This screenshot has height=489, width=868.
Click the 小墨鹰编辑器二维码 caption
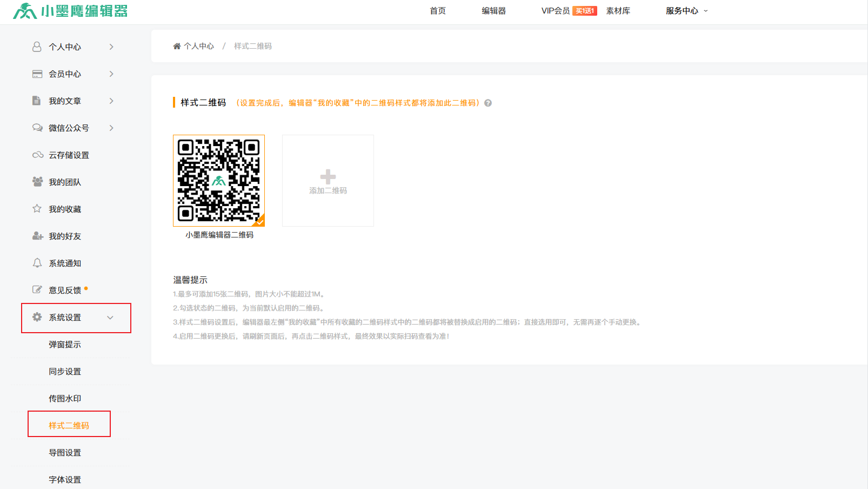click(x=219, y=235)
